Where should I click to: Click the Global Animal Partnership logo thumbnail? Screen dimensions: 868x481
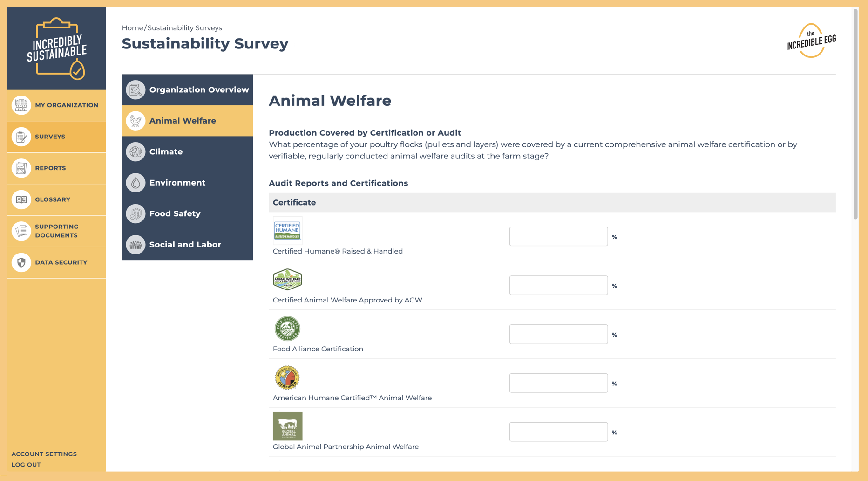(287, 426)
